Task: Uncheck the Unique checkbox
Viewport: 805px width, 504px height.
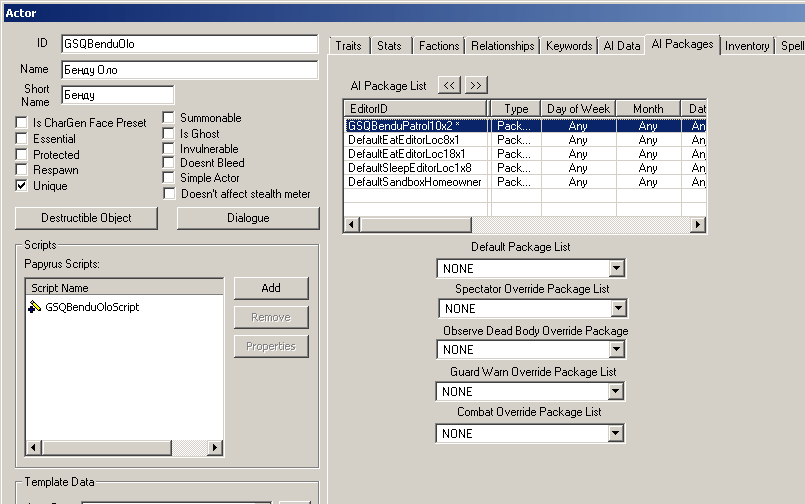Action: (x=22, y=186)
